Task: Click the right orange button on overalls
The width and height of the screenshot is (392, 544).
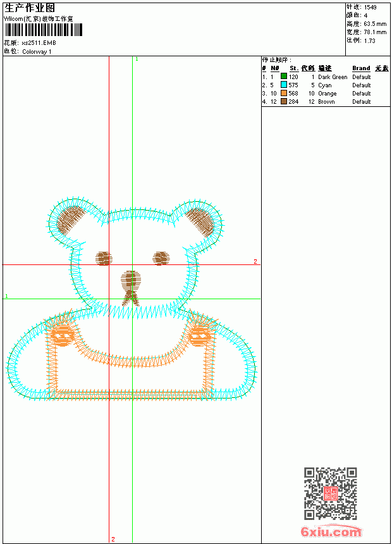Action: (199, 336)
